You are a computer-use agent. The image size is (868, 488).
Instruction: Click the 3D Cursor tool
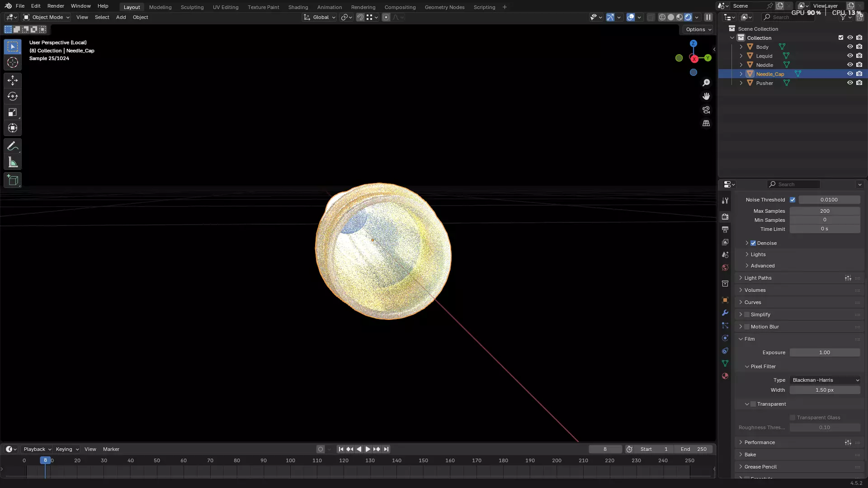coord(13,62)
